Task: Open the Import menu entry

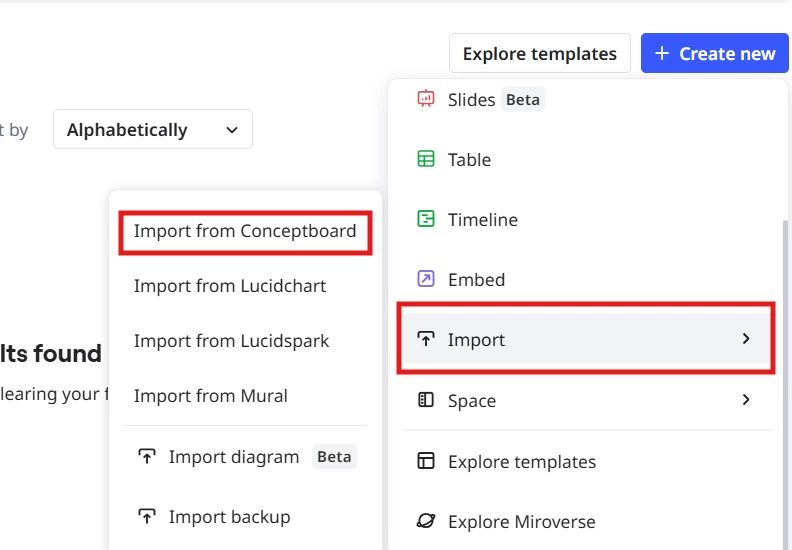Action: (x=586, y=339)
